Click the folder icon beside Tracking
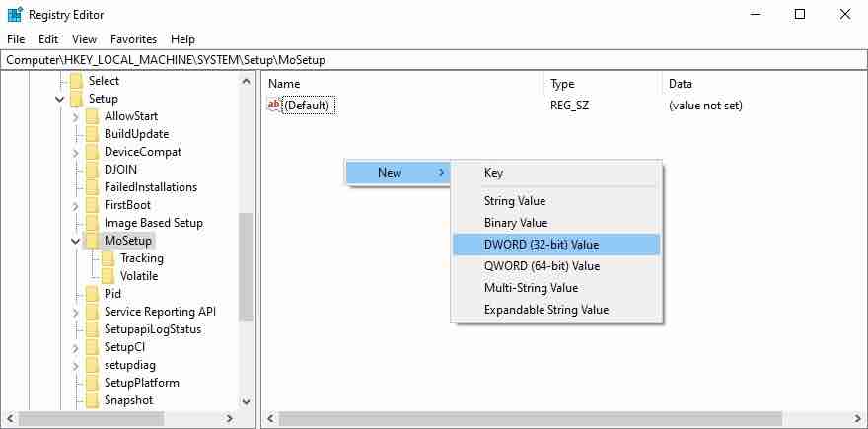868x429 pixels. click(x=108, y=258)
